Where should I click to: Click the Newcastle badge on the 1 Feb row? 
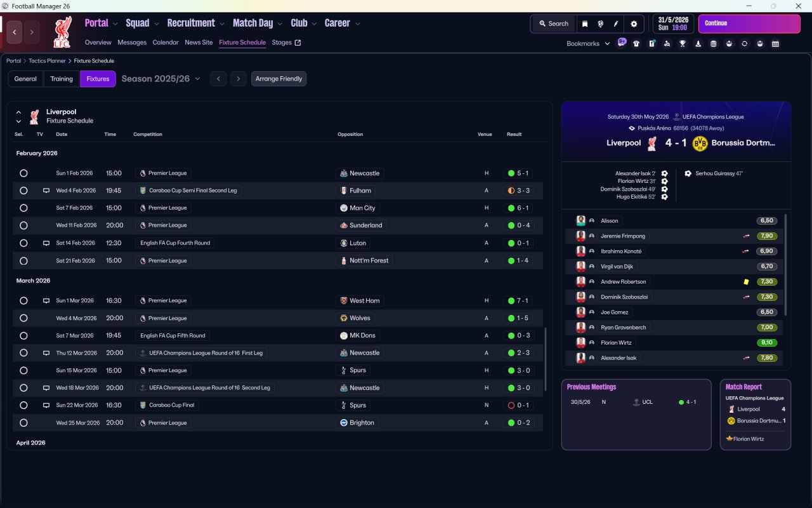click(344, 173)
